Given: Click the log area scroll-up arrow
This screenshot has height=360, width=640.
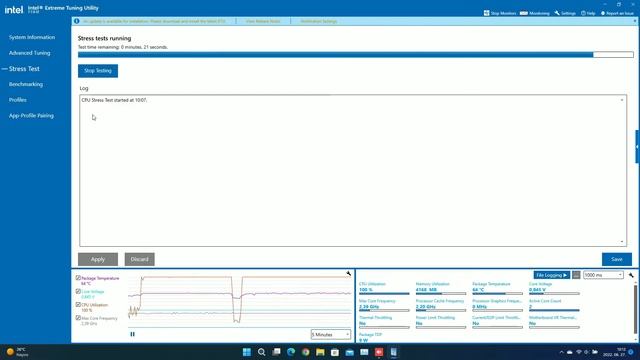Looking at the screenshot, I should (x=622, y=100).
